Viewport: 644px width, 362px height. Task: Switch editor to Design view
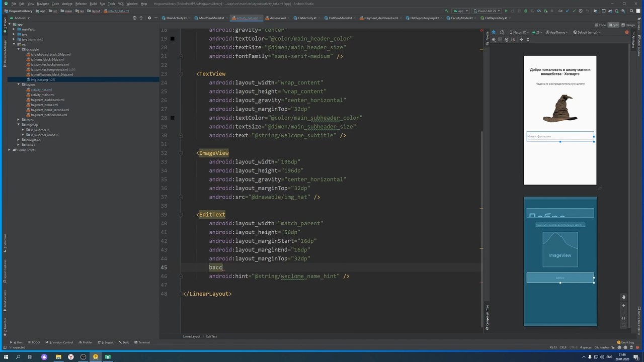[628, 25]
